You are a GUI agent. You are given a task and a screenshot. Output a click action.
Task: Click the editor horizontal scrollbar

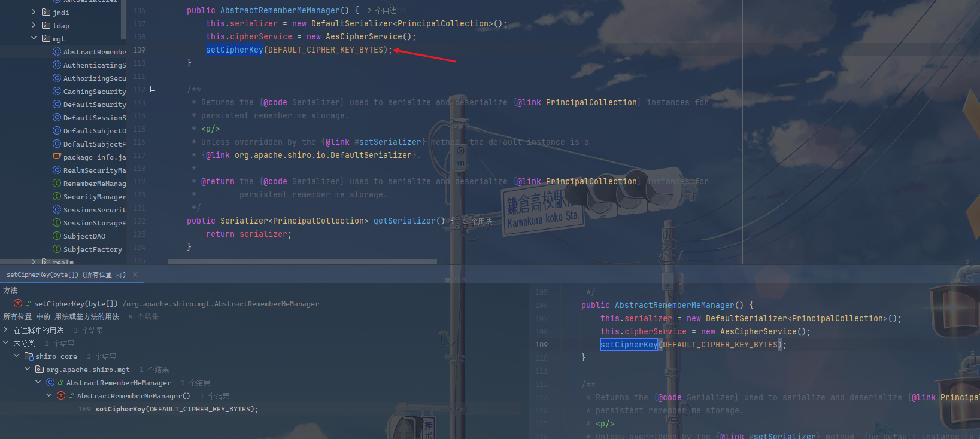(x=302, y=261)
